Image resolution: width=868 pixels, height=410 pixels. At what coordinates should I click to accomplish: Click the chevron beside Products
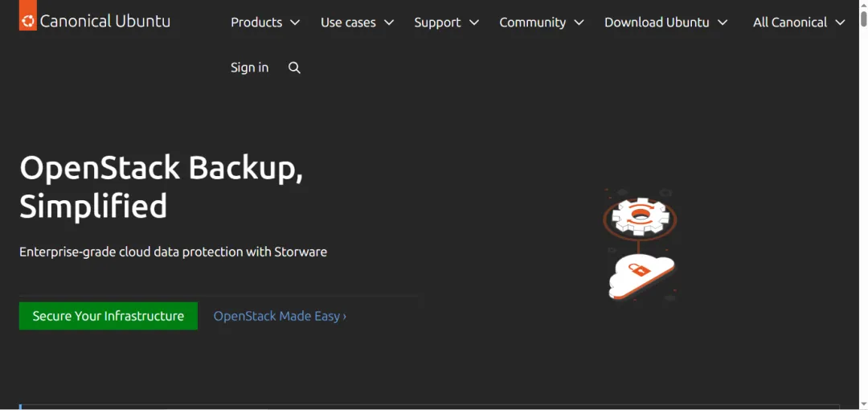point(295,23)
